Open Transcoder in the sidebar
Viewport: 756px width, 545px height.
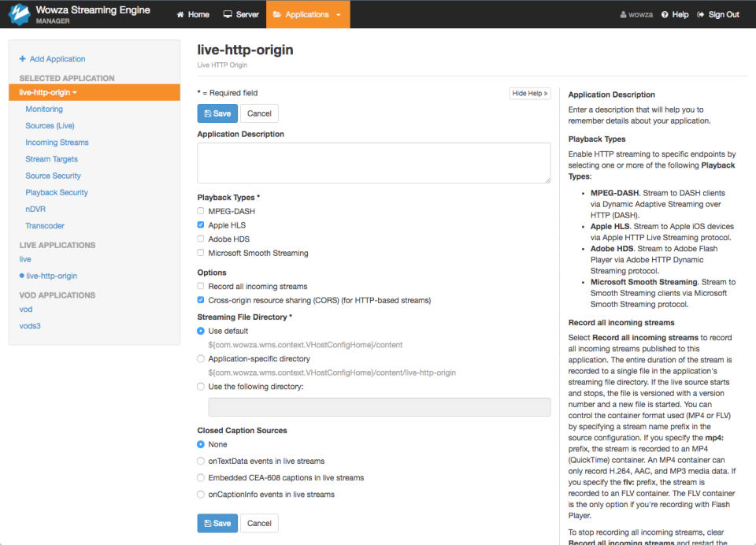click(x=45, y=226)
